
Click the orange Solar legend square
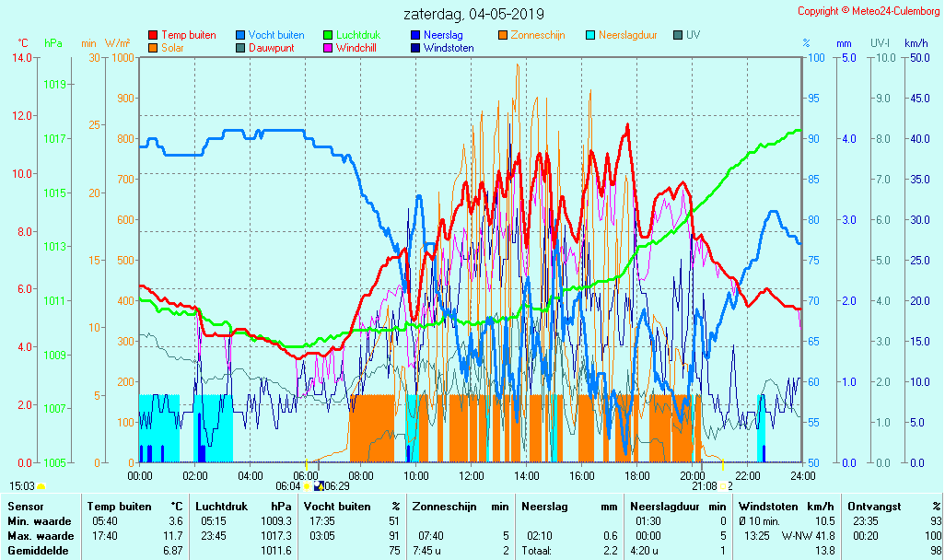(x=153, y=48)
